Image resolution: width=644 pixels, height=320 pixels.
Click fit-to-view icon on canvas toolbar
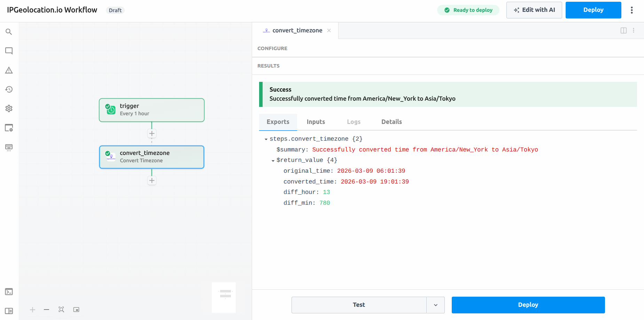pyautogui.click(x=61, y=310)
